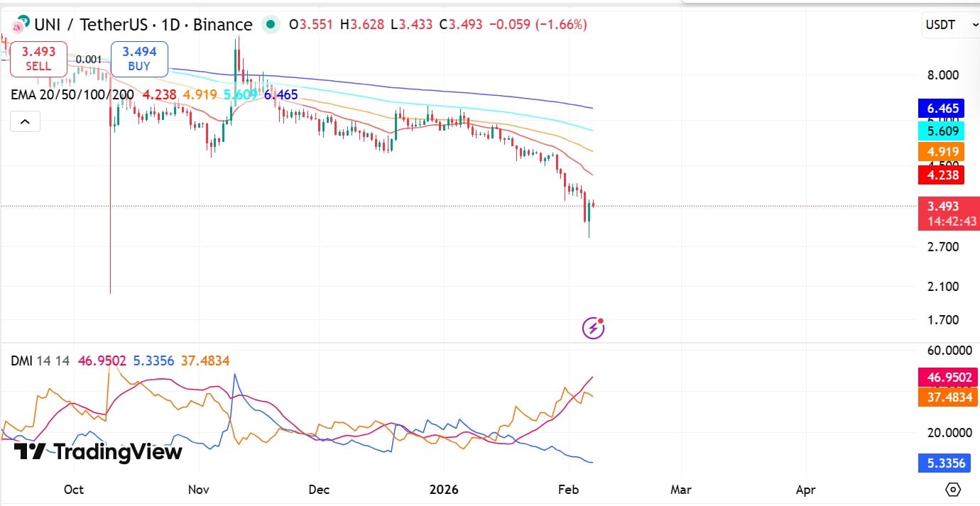Collapse the indicator legend chevron
The image size is (980, 506).
[x=25, y=122]
